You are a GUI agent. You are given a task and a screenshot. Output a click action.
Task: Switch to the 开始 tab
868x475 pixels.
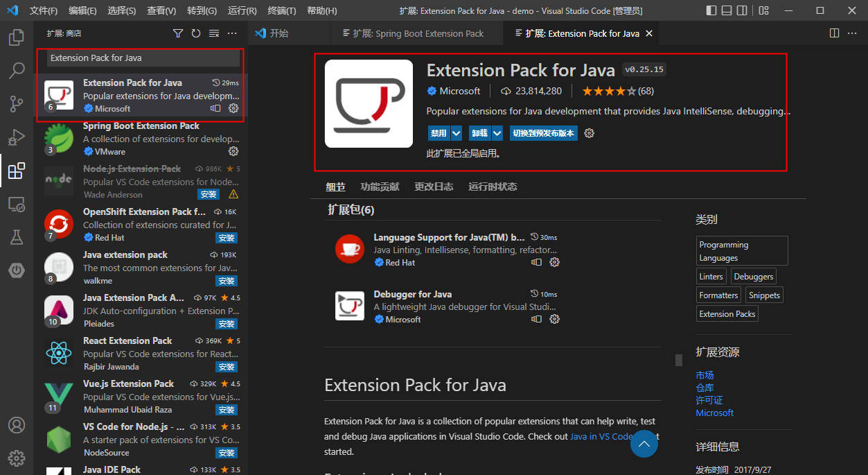[x=279, y=33]
